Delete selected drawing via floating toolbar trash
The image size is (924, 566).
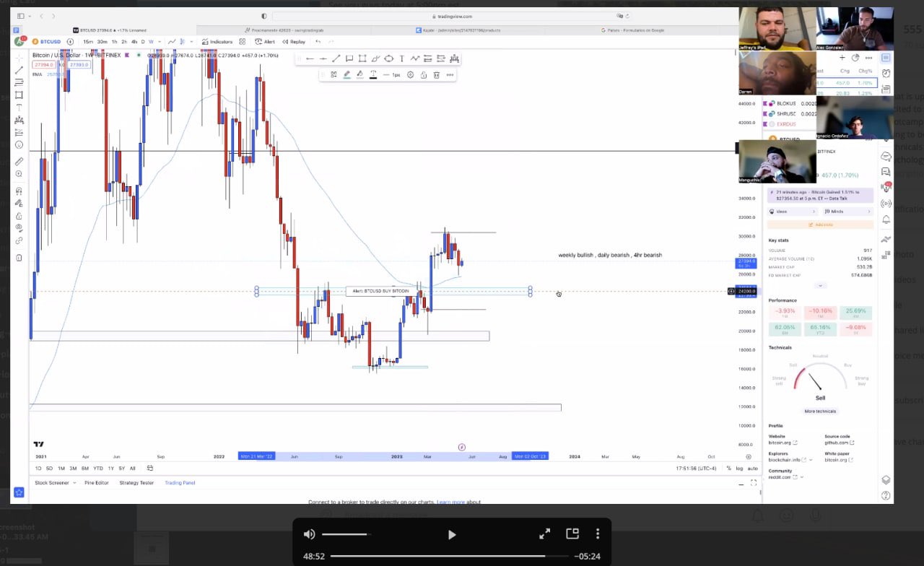pos(437,74)
